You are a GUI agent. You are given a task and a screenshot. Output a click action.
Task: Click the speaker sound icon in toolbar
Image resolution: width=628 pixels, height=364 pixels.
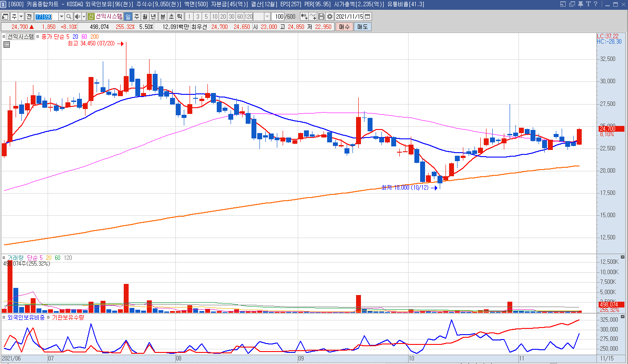coord(77,16)
